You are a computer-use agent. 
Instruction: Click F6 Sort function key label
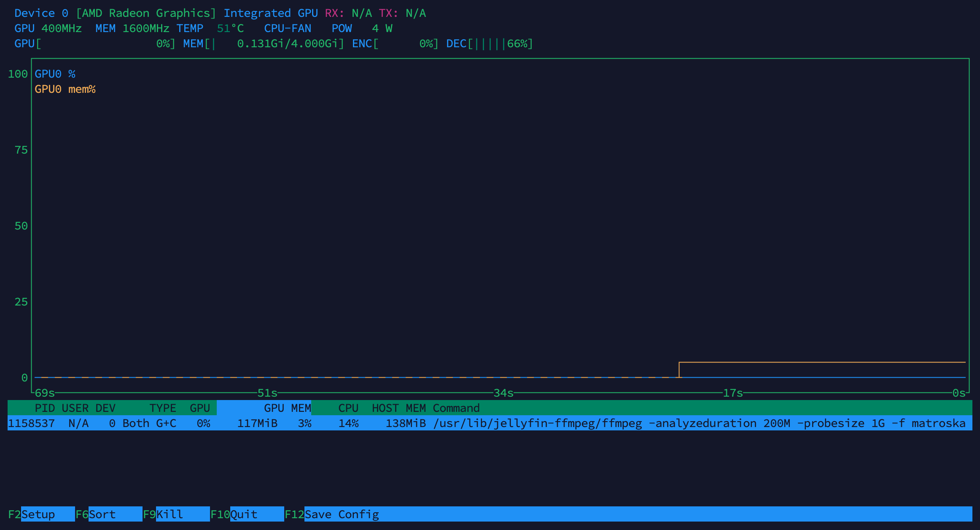102,514
